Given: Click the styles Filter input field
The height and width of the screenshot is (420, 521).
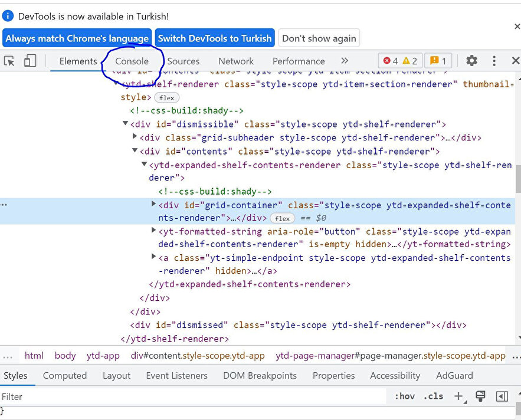Looking at the screenshot, I should point(177,396).
